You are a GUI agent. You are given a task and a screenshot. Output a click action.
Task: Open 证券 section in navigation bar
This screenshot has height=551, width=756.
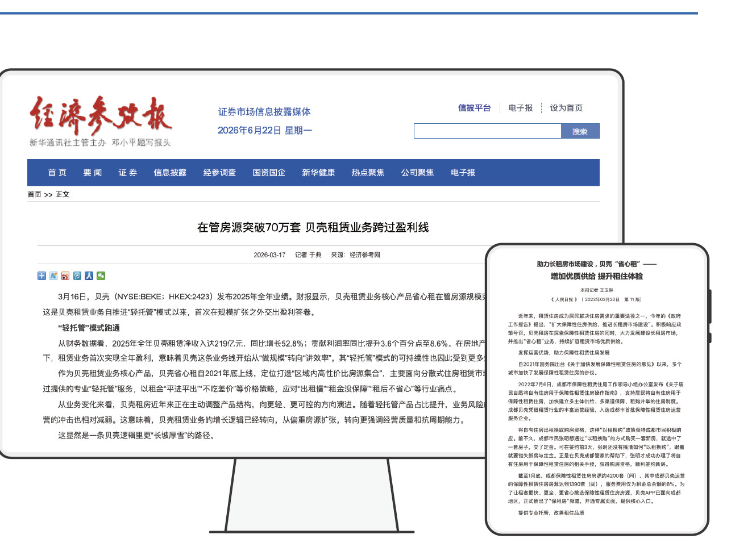click(x=128, y=173)
